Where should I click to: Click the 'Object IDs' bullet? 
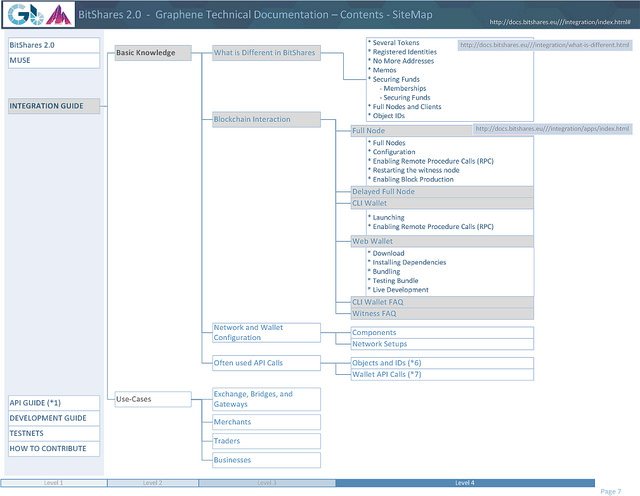click(x=388, y=116)
